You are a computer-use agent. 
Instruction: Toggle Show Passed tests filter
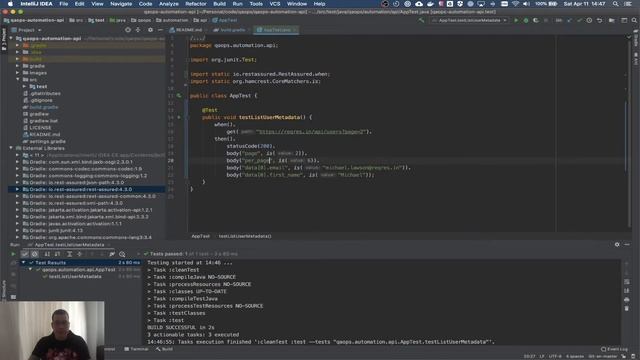click(x=25, y=254)
